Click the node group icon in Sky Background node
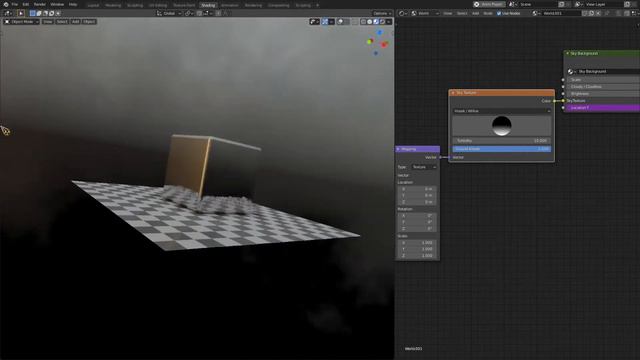The image size is (640, 360). [570, 71]
